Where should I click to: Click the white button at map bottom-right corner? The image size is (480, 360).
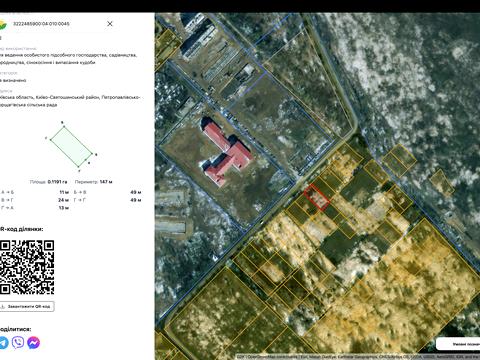pos(458,344)
